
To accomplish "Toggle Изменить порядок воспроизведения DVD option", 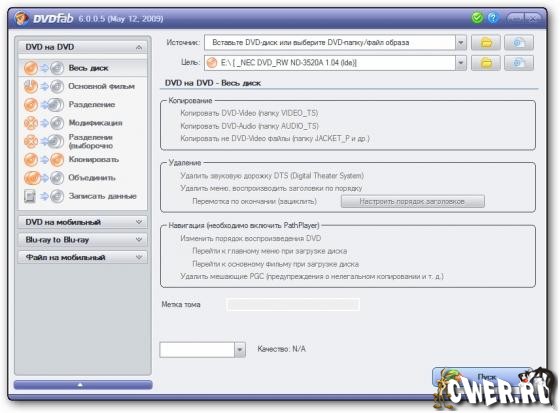I will (x=250, y=238).
